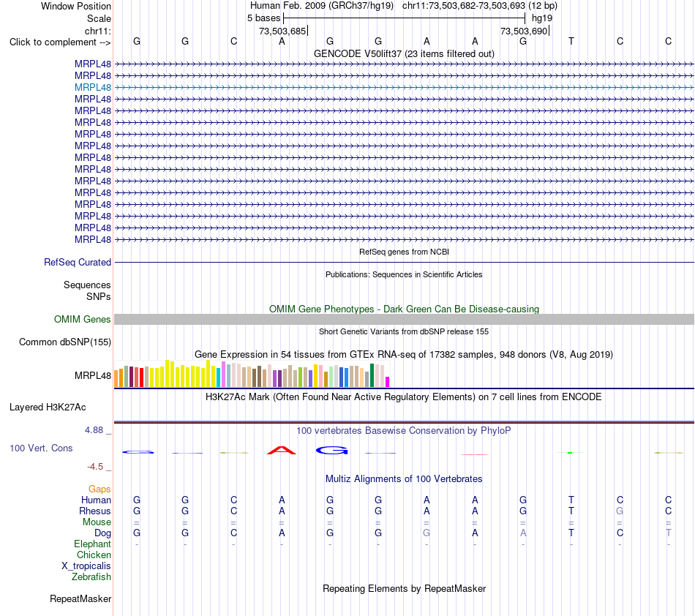Screen dimensions: 695x616
Task: Click the 73,503,685 coordinate marker
Action: [282, 31]
